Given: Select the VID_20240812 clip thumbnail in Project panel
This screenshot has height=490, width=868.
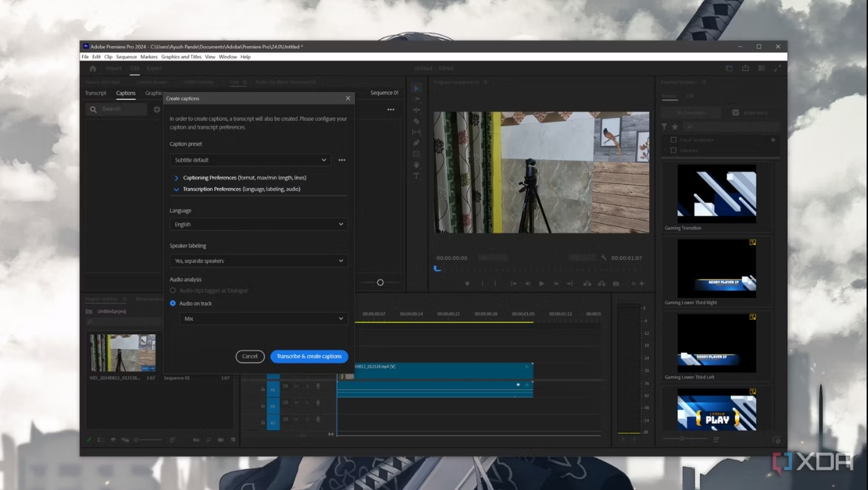Looking at the screenshot, I should pos(123,353).
